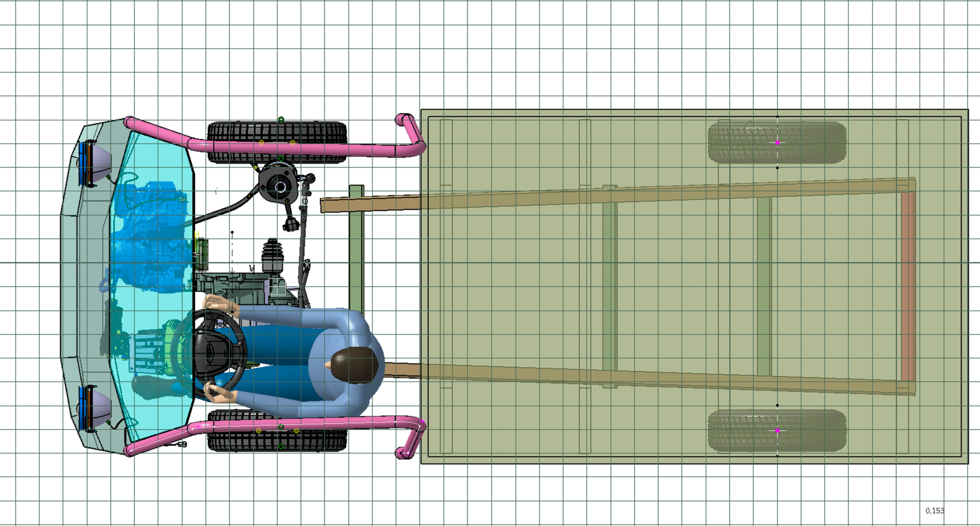This screenshot has width=980, height=526.
Task: Click the magenta center point of upper rear wheel
Action: pos(777,142)
